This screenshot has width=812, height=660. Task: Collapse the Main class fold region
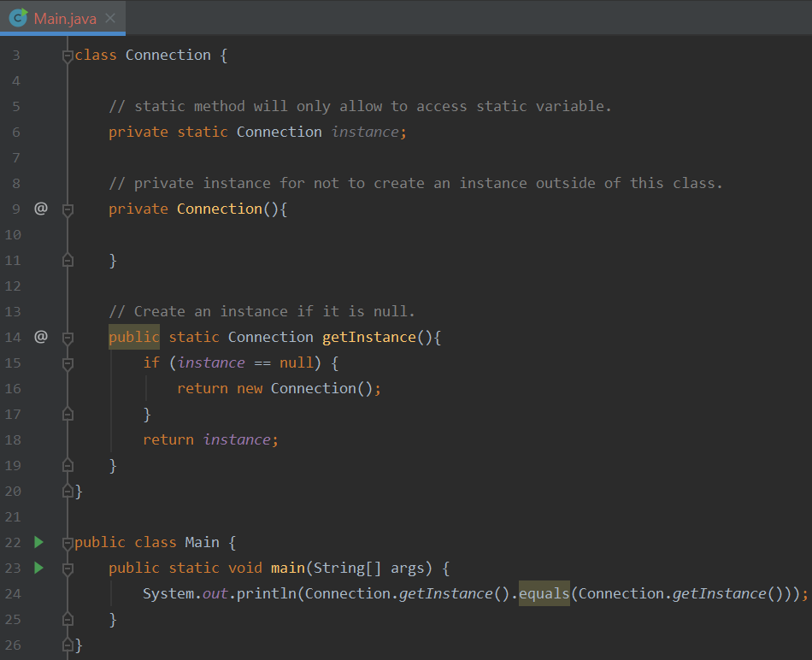tap(68, 541)
